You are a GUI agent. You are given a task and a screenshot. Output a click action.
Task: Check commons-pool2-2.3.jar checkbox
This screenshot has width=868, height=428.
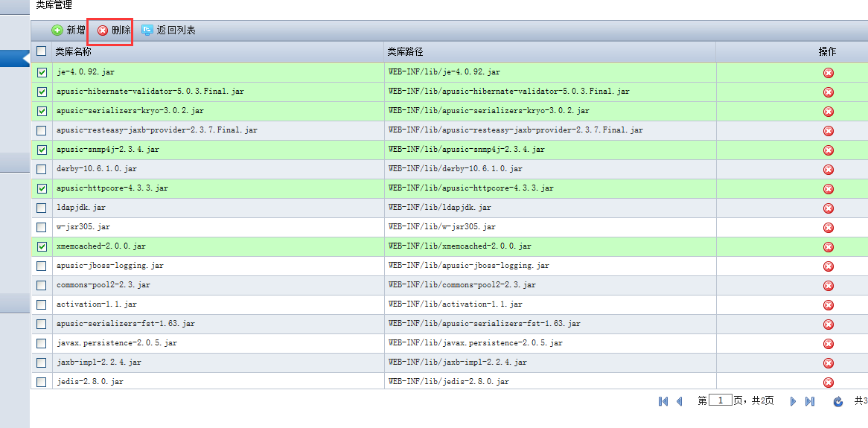pyautogui.click(x=42, y=285)
